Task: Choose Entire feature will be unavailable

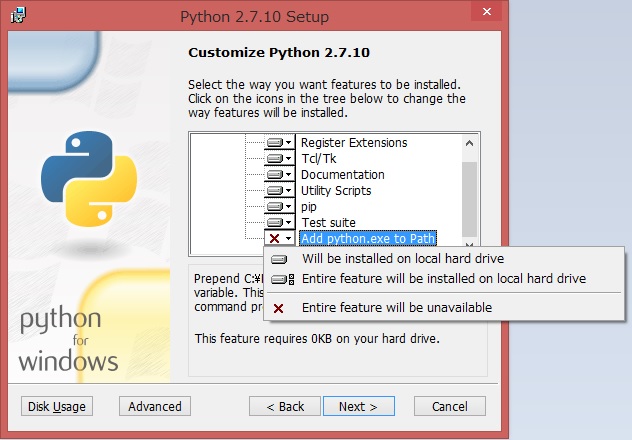Action: point(443,308)
